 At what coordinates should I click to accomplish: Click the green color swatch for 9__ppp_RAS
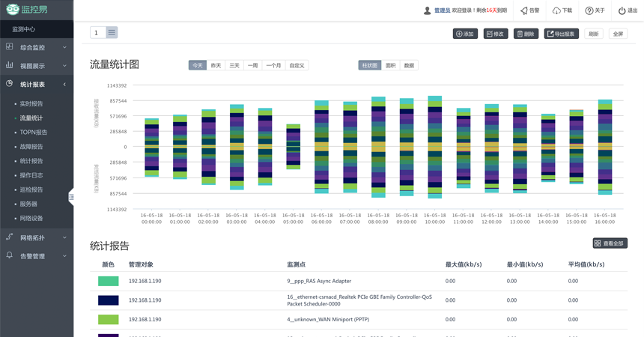tap(108, 281)
